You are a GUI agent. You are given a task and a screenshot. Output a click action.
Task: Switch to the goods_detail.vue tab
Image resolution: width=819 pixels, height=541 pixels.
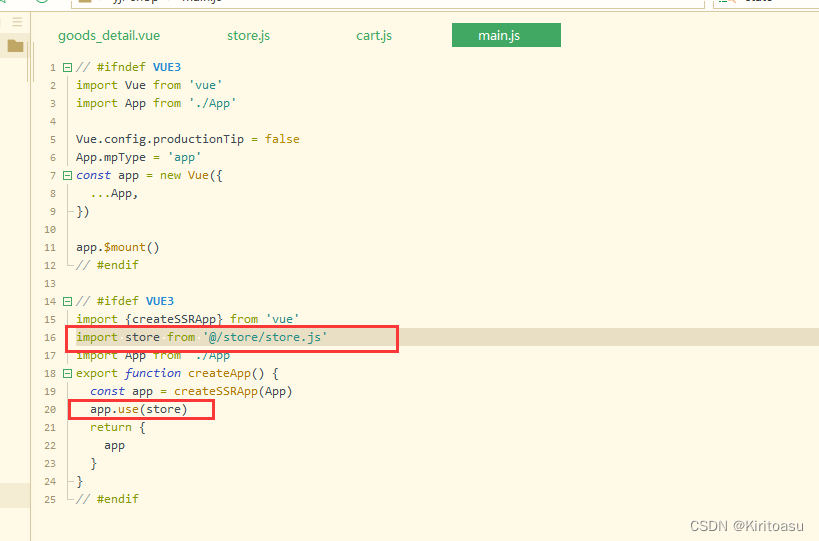coord(109,36)
